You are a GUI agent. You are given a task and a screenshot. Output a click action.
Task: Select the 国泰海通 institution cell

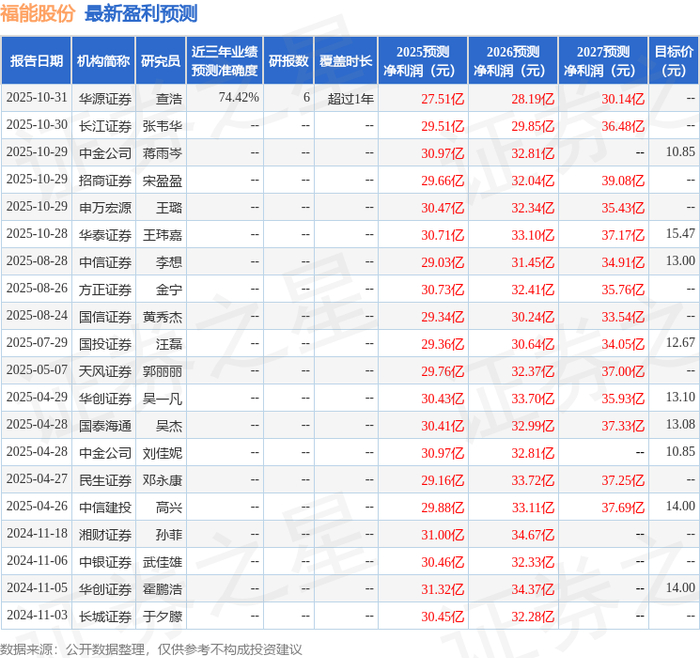tap(105, 425)
